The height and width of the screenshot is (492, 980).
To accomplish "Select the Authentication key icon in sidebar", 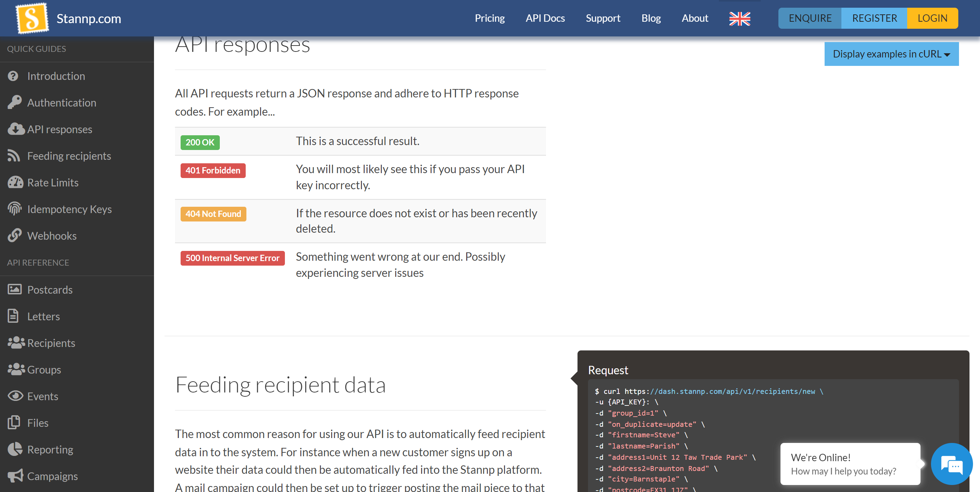I will (x=14, y=102).
